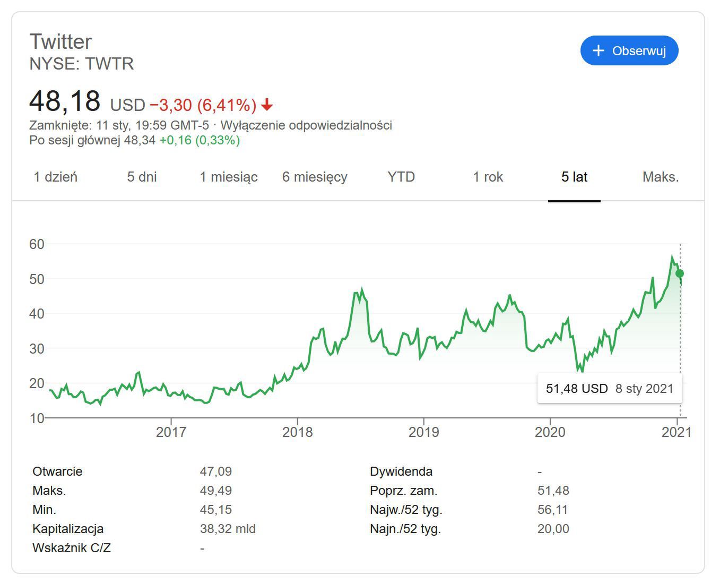Click the 2018 label on chart axis
Image resolution: width=728 pixels, height=583 pixels.
[x=297, y=432]
